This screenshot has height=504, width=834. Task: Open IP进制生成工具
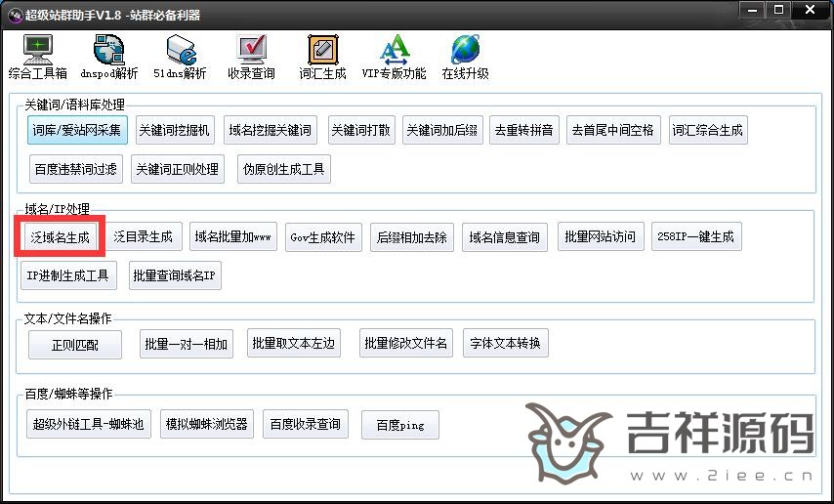pyautogui.click(x=68, y=275)
